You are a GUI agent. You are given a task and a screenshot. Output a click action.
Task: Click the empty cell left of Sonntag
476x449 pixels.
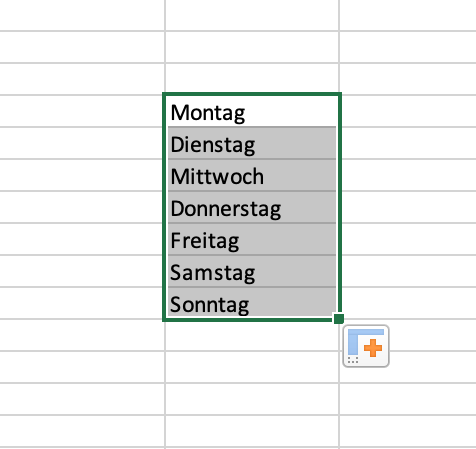pos(82,303)
